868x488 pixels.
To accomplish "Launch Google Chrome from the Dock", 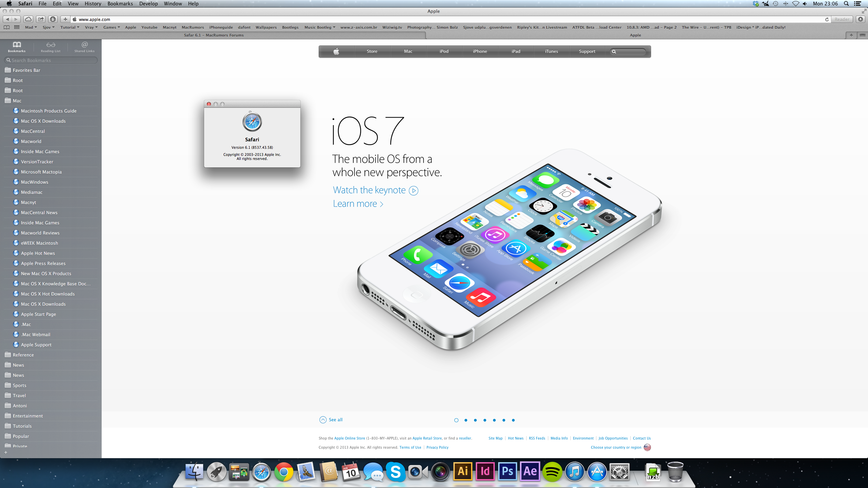I will click(284, 471).
